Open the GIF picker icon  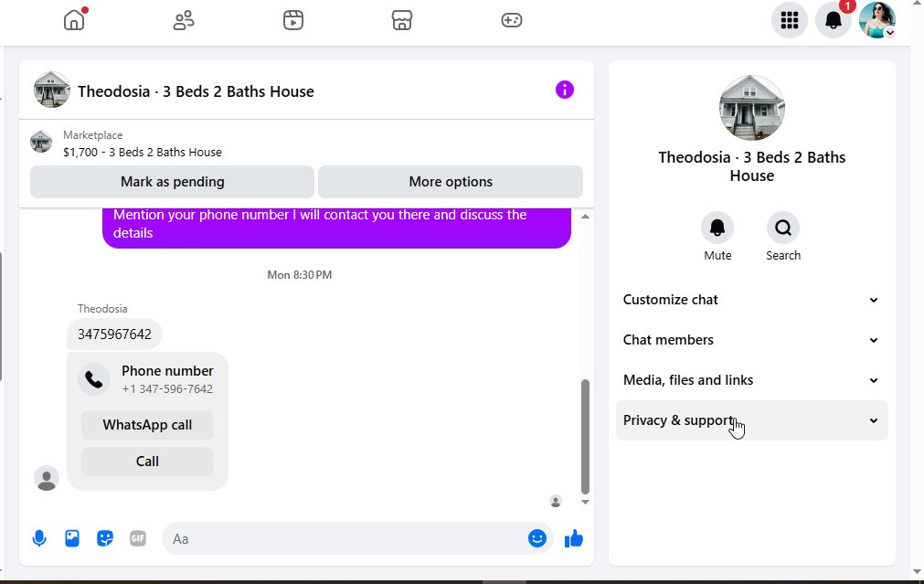pos(138,538)
